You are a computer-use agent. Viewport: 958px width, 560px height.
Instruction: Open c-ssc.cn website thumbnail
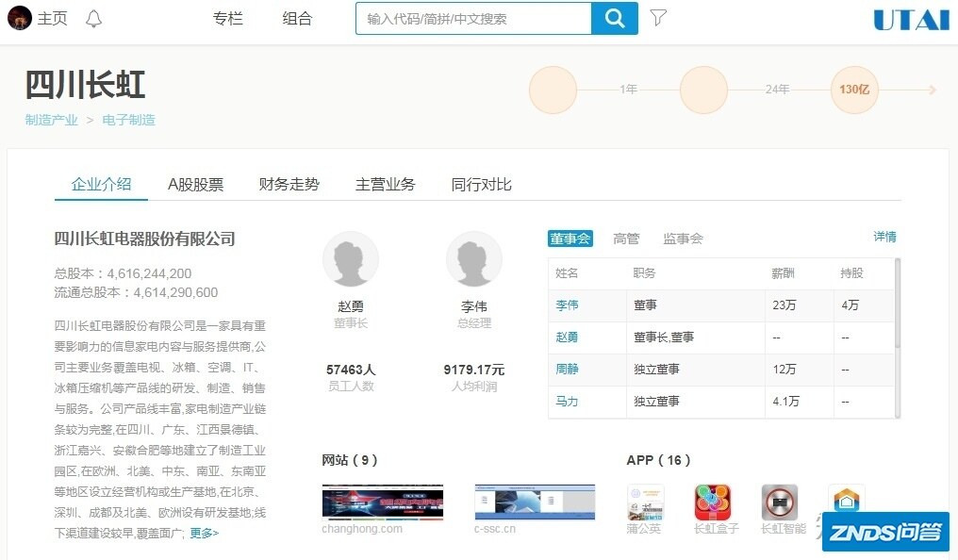[535, 502]
